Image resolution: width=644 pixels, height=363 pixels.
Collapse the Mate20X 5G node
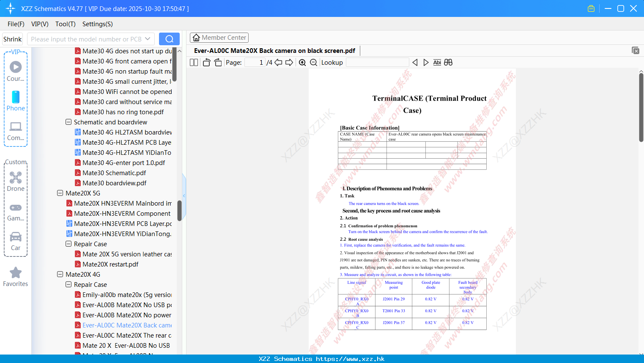coord(60,193)
